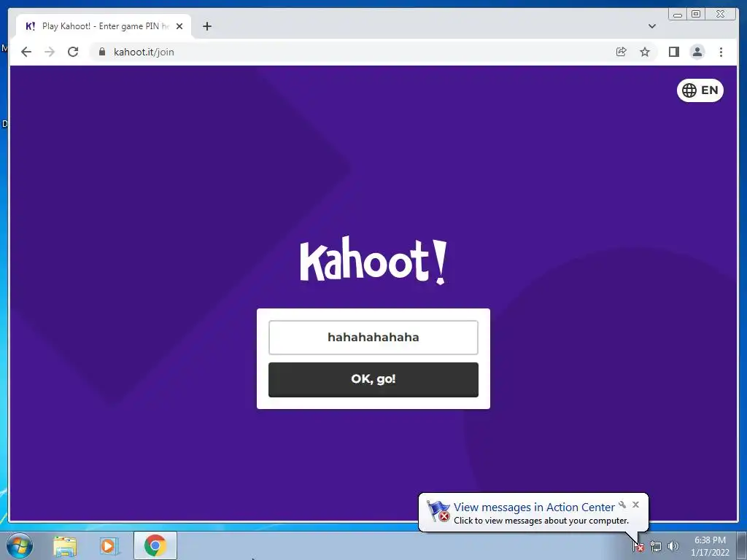The width and height of the screenshot is (747, 560).
Task: Open notification settings wrench icon
Action: tap(622, 505)
